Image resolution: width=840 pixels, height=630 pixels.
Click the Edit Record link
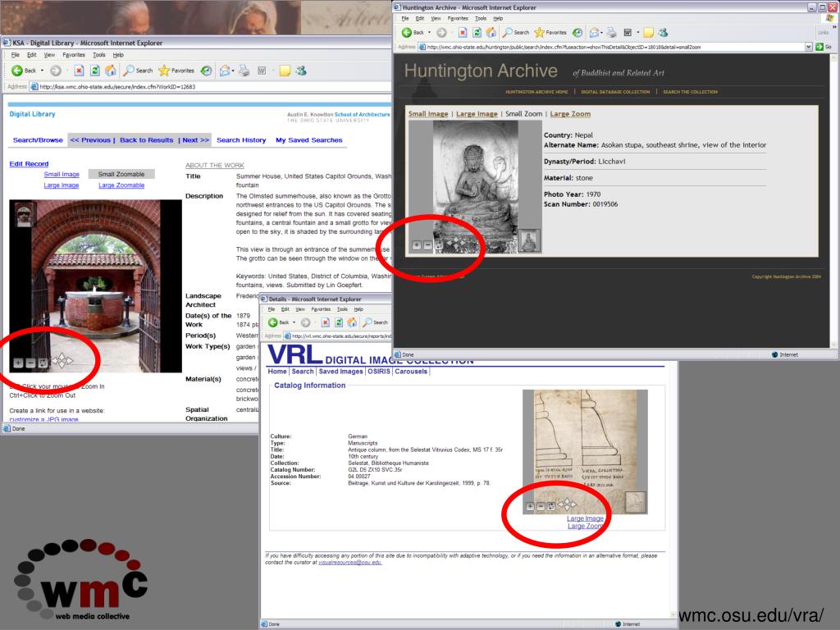(29, 164)
